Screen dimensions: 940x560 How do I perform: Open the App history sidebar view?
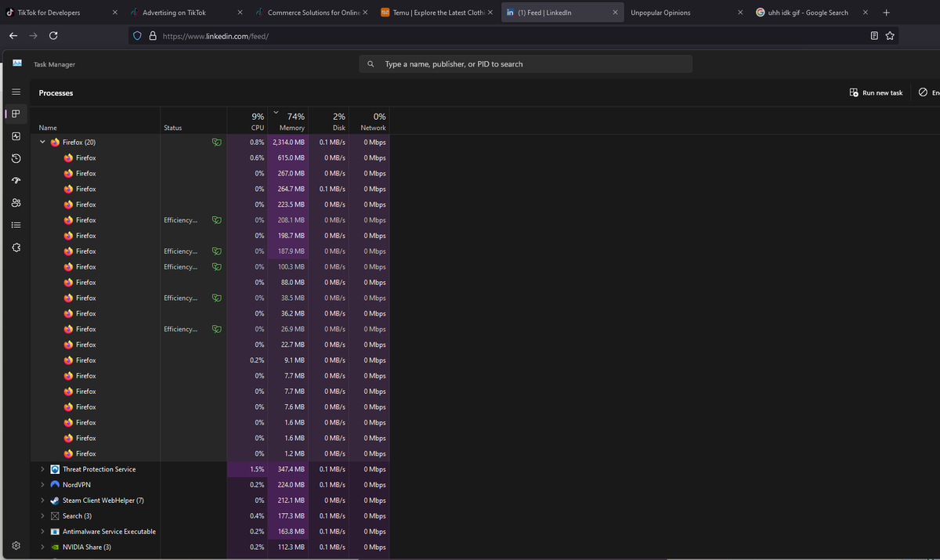[x=16, y=158]
